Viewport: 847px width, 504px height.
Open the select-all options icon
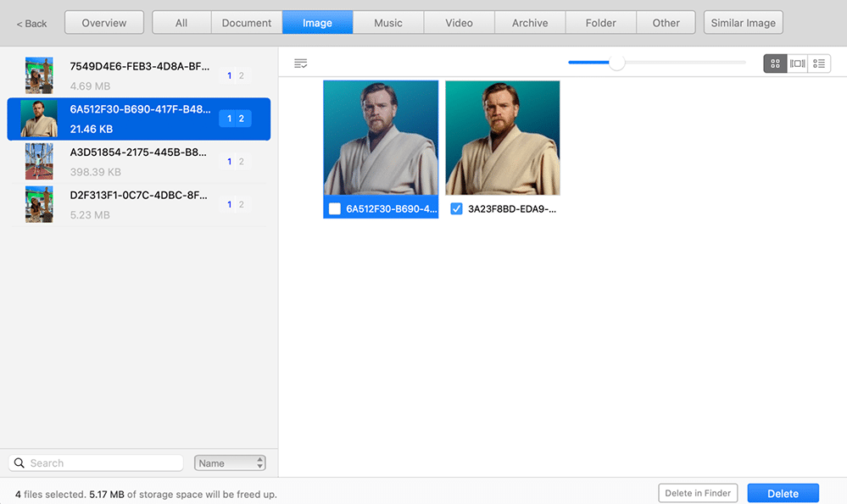301,64
